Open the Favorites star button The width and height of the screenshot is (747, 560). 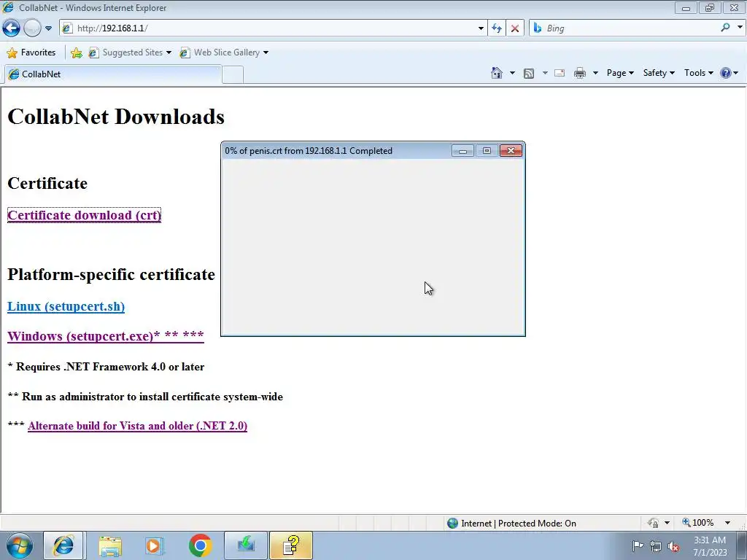click(x=31, y=52)
